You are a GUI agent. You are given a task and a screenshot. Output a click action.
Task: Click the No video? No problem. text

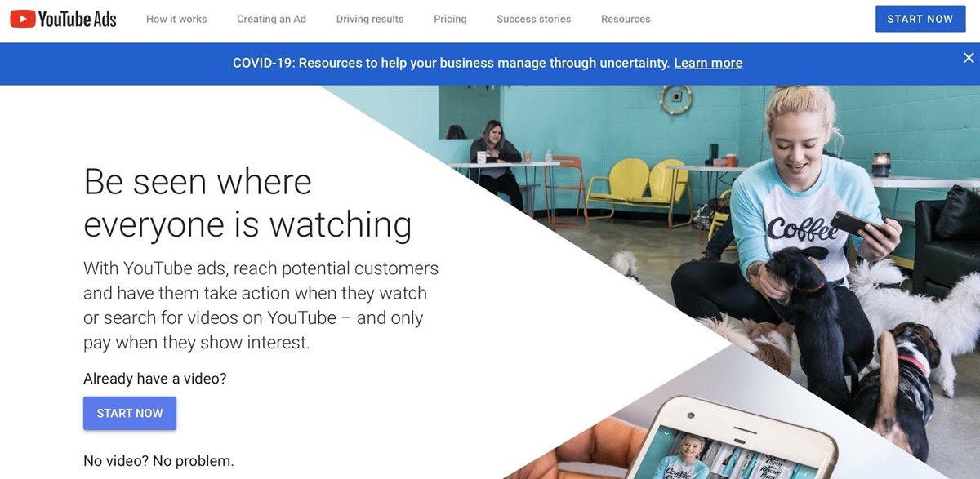click(158, 461)
